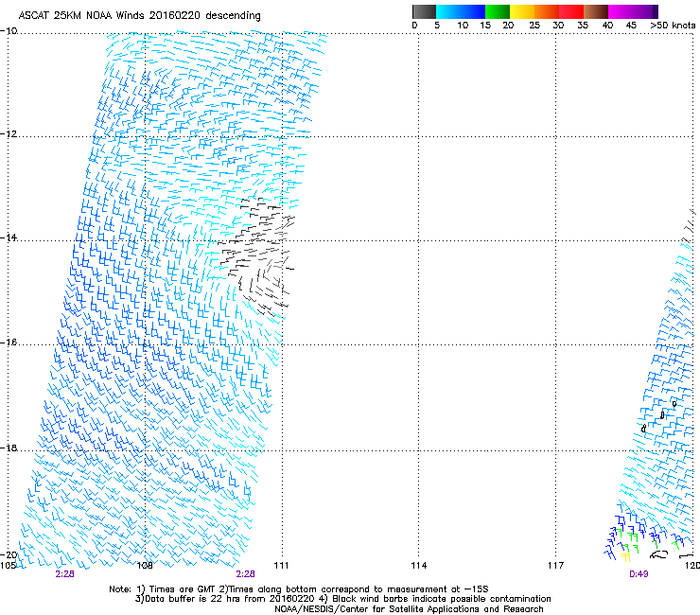Image resolution: width=700 pixels, height=615 pixels.
Task: Click the green 15-20 knots color swatch
Action: [x=498, y=11]
